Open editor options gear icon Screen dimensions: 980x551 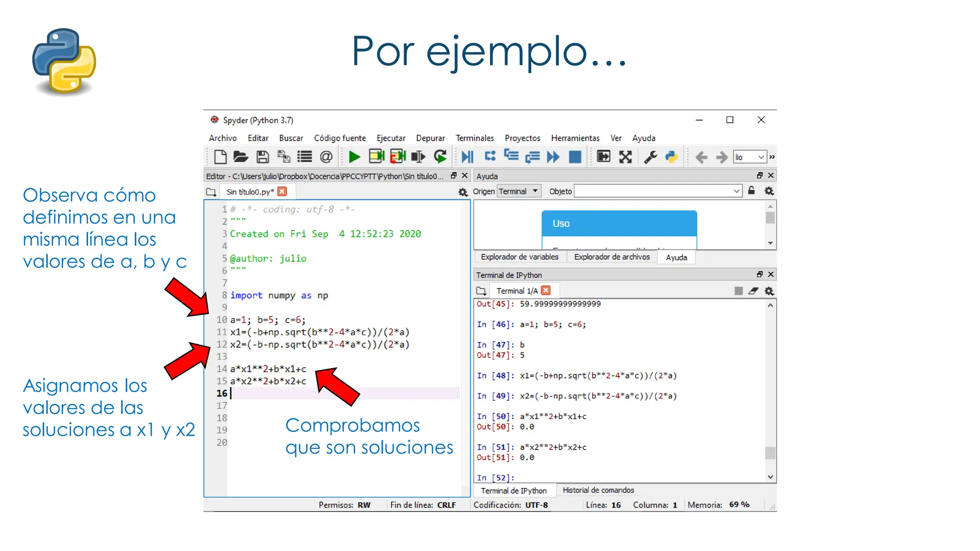tap(463, 192)
